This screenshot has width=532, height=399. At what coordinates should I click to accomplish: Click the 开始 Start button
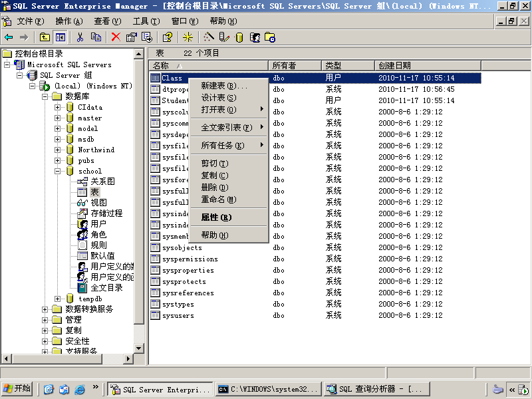[17, 389]
